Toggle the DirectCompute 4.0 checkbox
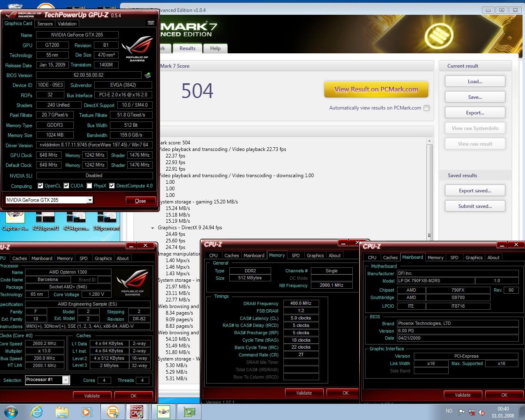Image resolution: width=525 pixels, height=420 pixels. tap(112, 186)
